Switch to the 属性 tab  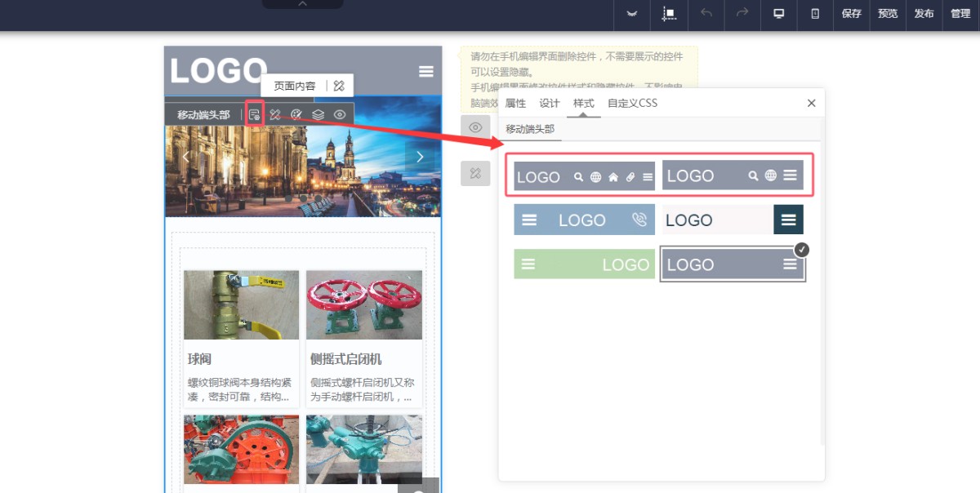(515, 103)
